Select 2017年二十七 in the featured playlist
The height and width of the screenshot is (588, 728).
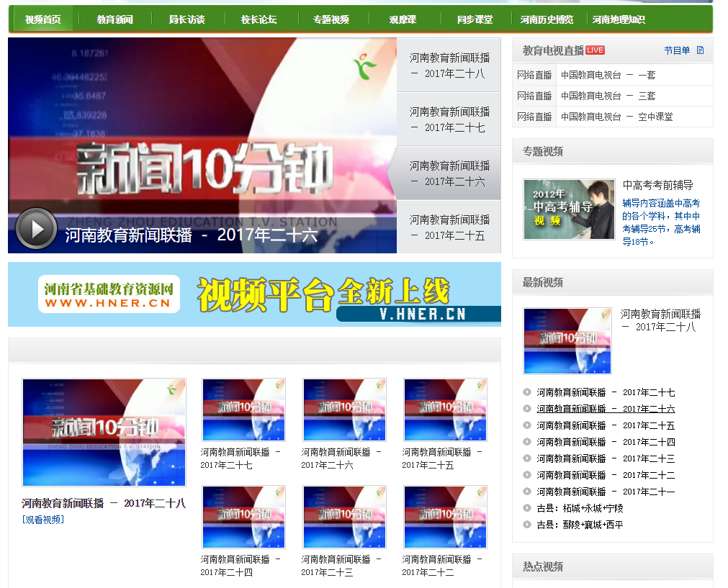pos(449,119)
